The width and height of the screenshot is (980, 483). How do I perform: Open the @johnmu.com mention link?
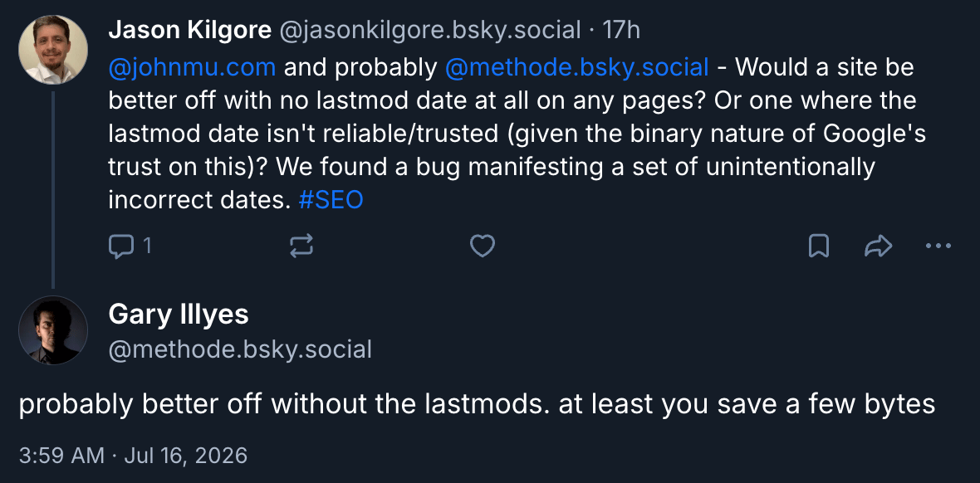192,67
